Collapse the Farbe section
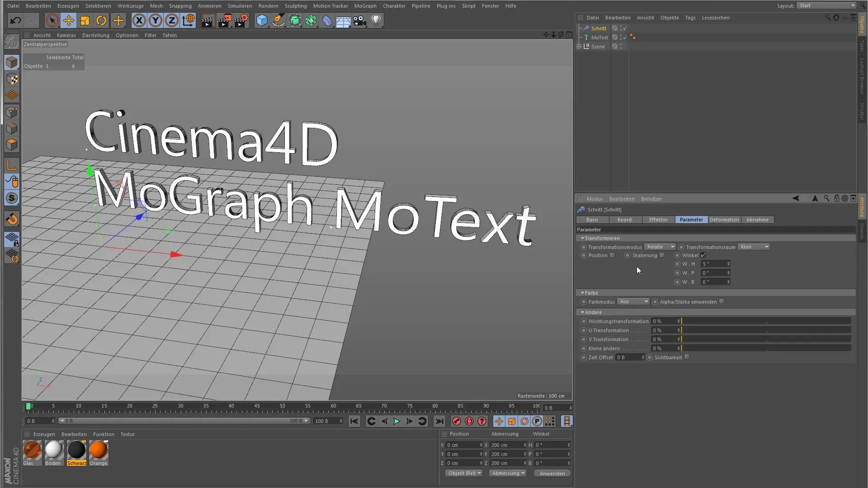This screenshot has width=868, height=488. point(582,293)
